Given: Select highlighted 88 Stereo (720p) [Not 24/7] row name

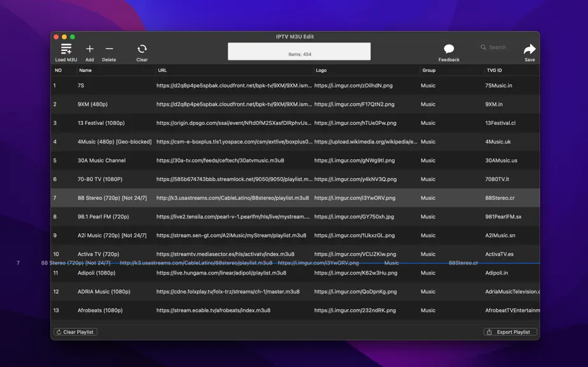Looking at the screenshot, I should point(112,198).
